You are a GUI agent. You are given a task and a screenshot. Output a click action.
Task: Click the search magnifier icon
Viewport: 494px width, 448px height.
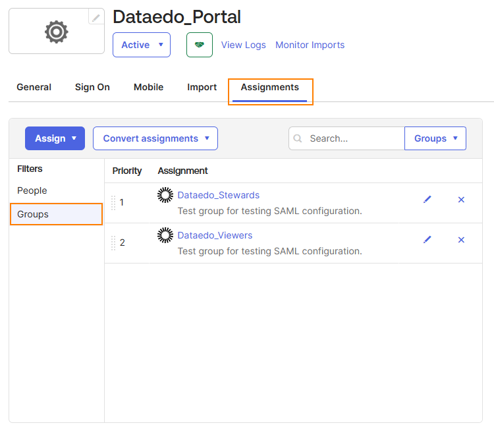click(x=298, y=138)
